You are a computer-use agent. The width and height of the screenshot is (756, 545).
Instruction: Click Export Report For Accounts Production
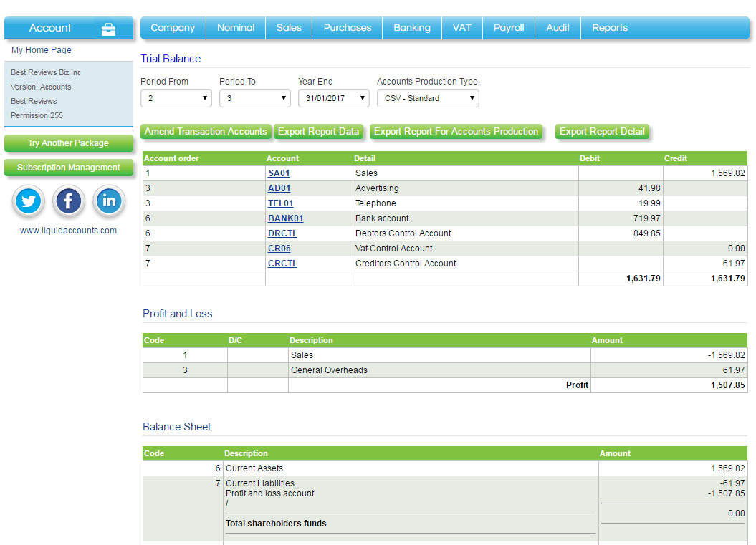click(x=456, y=132)
